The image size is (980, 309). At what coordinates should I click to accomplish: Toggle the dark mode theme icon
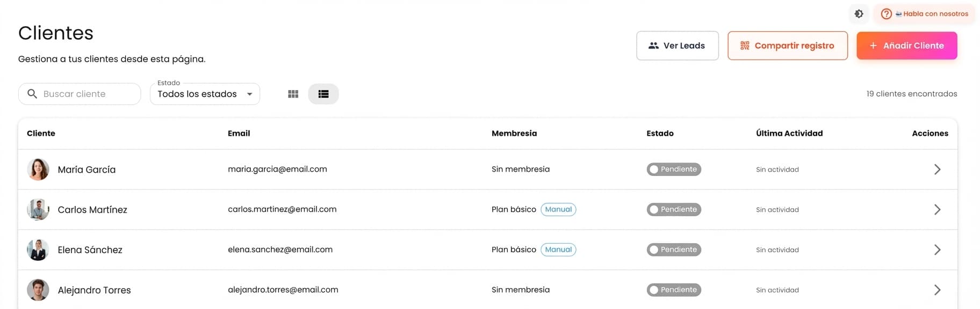click(859, 14)
